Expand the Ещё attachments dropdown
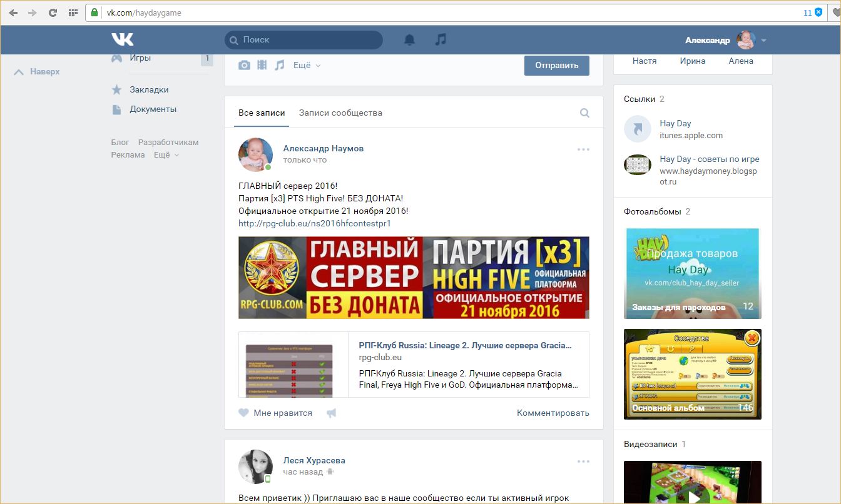The height and width of the screenshot is (504, 841). (307, 65)
